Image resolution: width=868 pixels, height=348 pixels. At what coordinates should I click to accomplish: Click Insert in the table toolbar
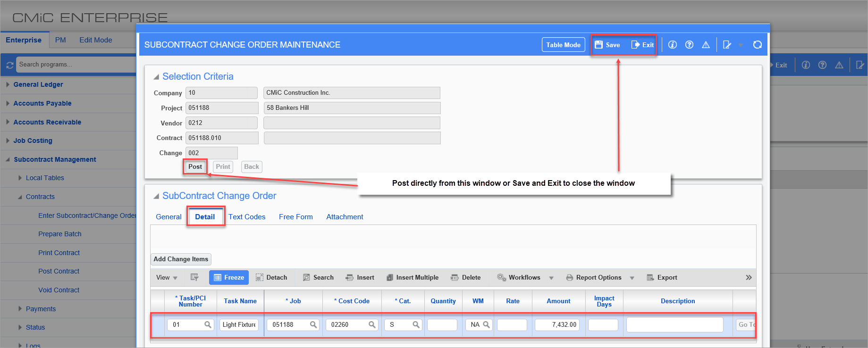360,277
